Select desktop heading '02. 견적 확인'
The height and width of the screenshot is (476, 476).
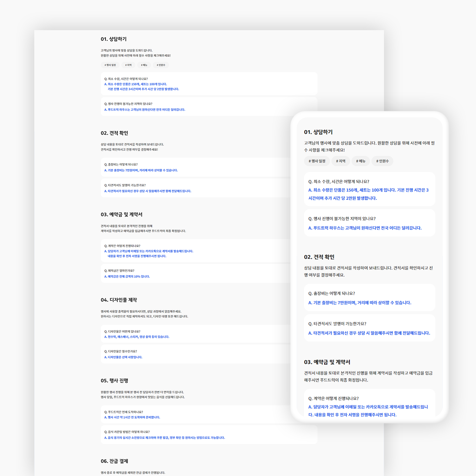pos(114,133)
